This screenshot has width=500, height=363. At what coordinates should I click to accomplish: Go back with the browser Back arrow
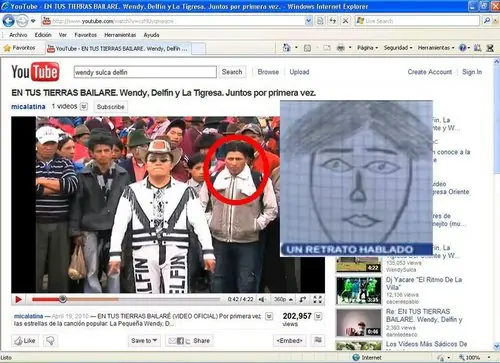[x=8, y=21]
